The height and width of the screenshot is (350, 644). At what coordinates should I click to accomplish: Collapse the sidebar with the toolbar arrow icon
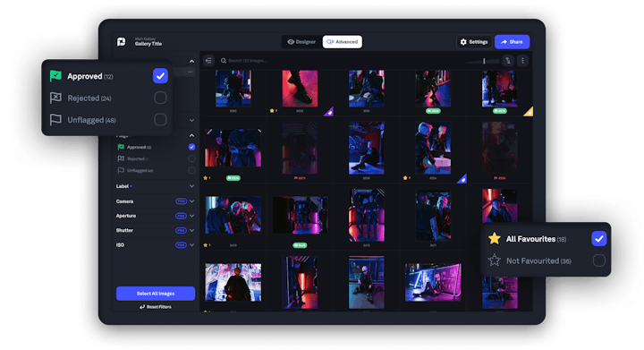(208, 61)
